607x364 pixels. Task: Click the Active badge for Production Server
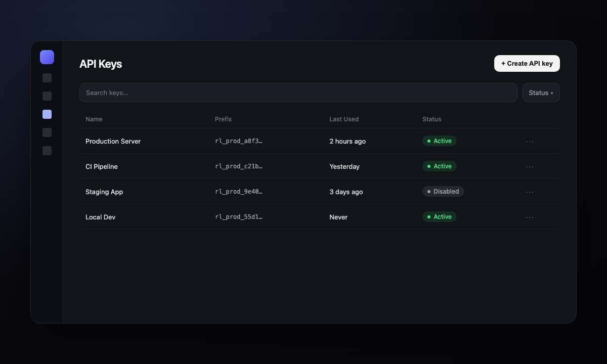pyautogui.click(x=440, y=141)
